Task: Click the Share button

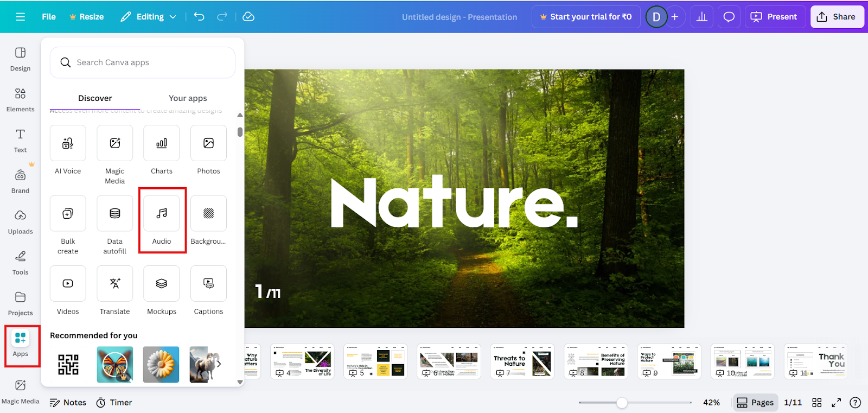Action: pyautogui.click(x=837, y=17)
